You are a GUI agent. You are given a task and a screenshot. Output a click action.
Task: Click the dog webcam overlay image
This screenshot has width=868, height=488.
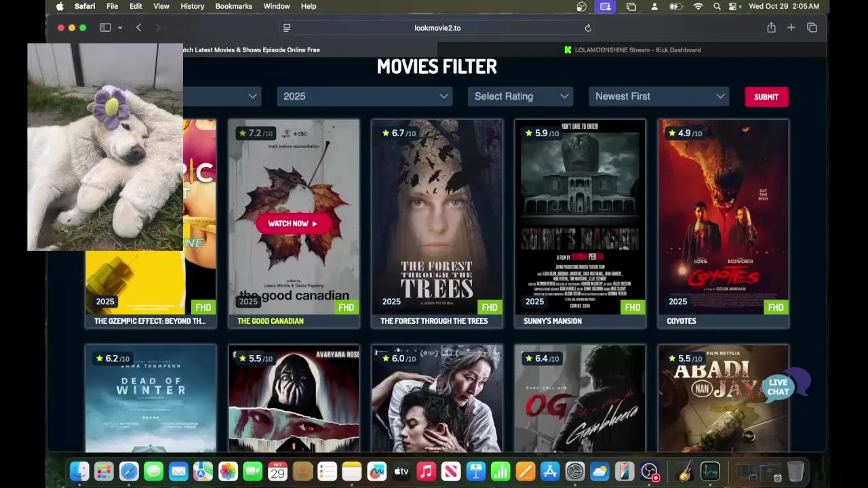coord(105,147)
